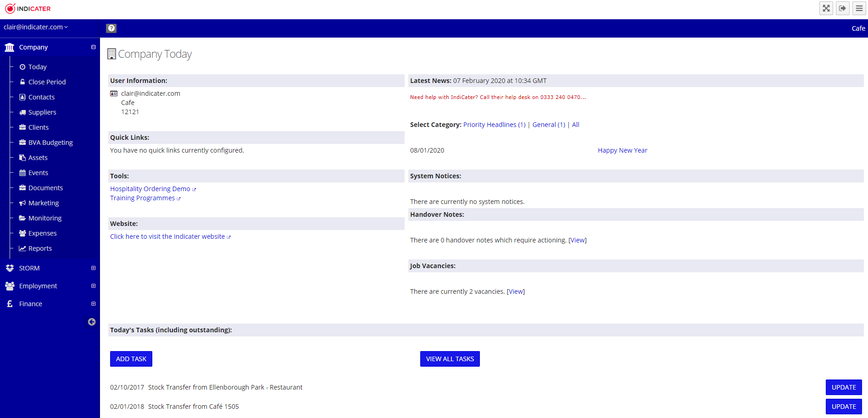This screenshot has width=868, height=418.
Task: Click the Assets copy icon
Action: [22, 158]
